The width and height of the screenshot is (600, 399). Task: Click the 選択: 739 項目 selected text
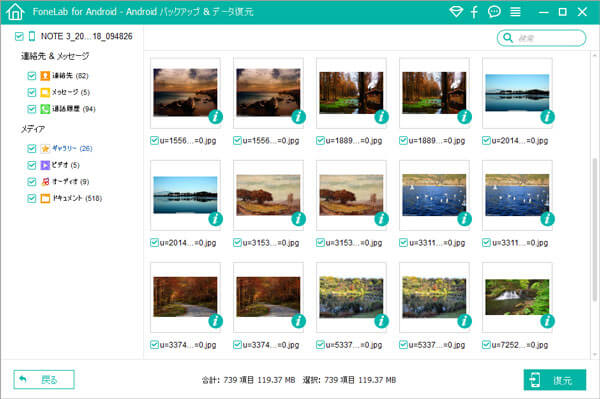349,380
